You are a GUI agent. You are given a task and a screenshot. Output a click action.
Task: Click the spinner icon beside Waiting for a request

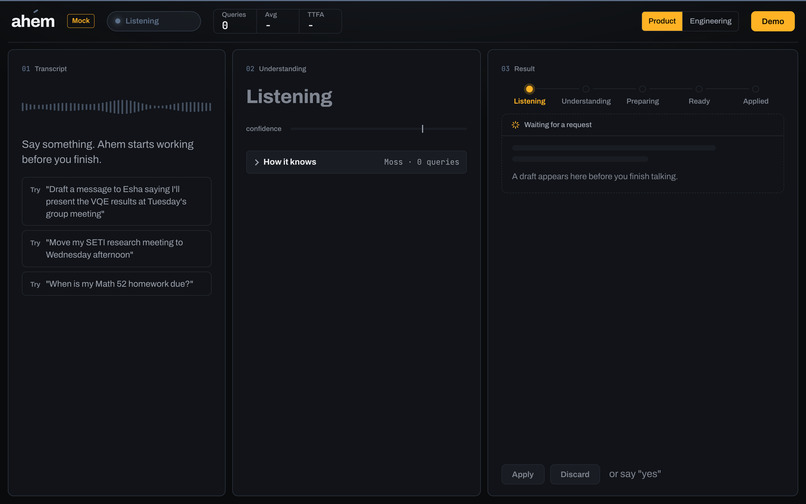click(x=515, y=124)
